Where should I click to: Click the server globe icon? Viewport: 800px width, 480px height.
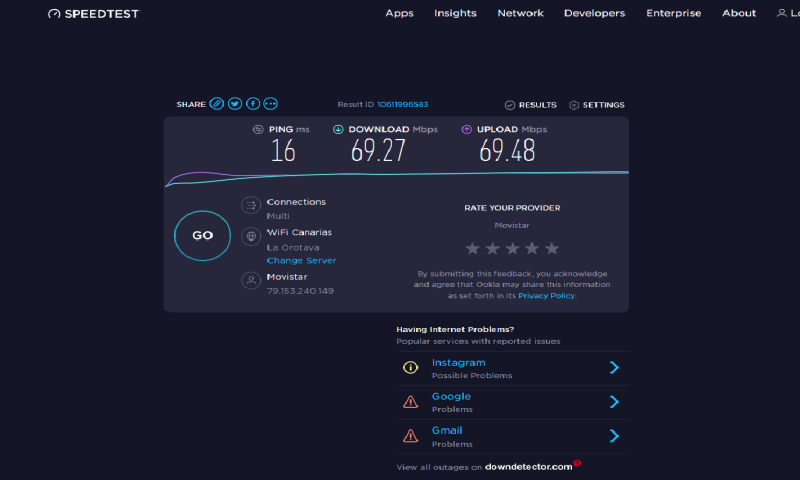pyautogui.click(x=251, y=236)
